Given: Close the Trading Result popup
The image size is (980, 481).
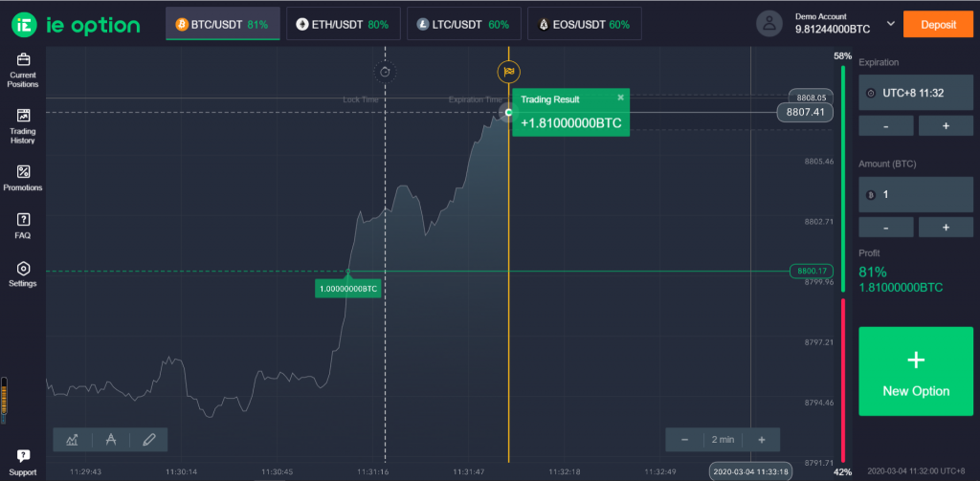Looking at the screenshot, I should (x=620, y=98).
